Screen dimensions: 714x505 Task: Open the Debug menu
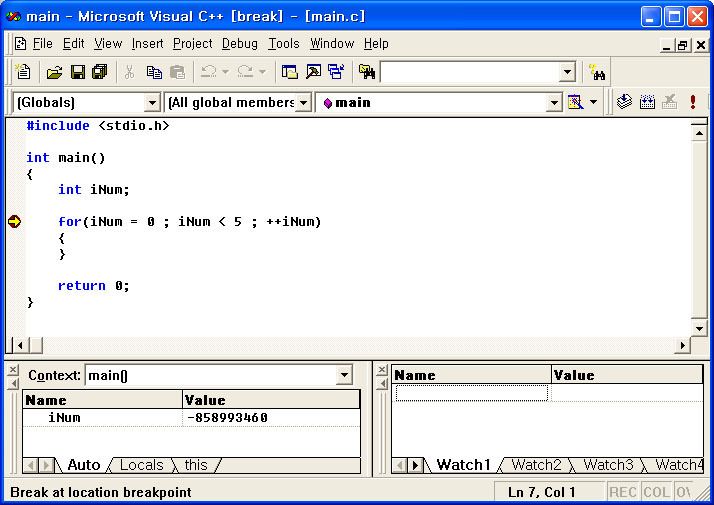(240, 44)
